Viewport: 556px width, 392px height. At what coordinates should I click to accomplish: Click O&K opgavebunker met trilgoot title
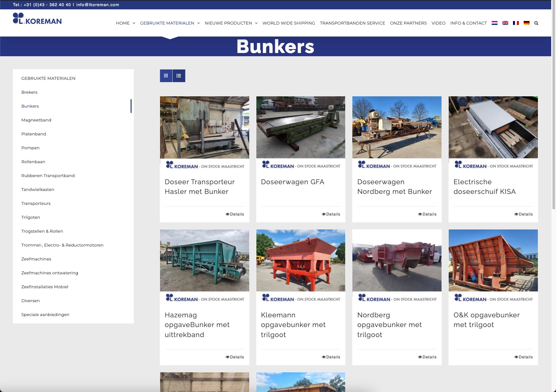tap(486, 320)
